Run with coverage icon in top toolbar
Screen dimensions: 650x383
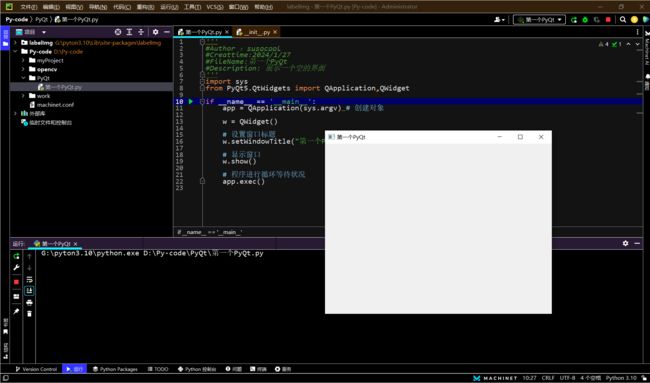click(x=597, y=19)
